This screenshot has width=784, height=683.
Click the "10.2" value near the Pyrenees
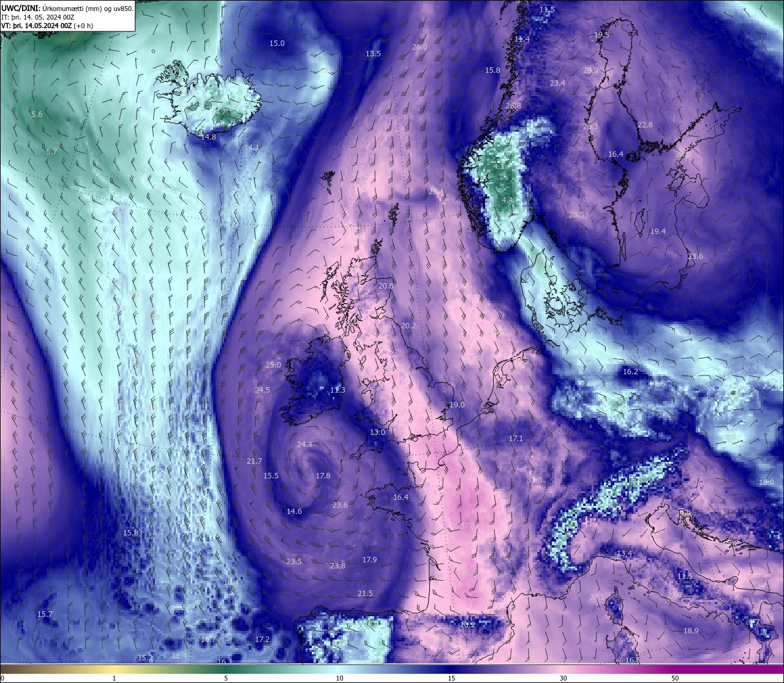(x=467, y=625)
